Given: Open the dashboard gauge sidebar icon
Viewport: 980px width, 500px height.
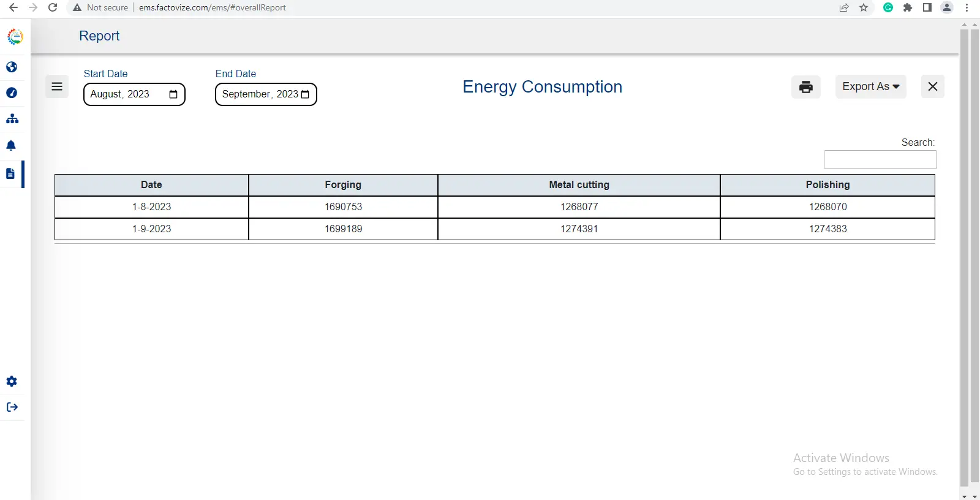Looking at the screenshot, I should tap(12, 93).
